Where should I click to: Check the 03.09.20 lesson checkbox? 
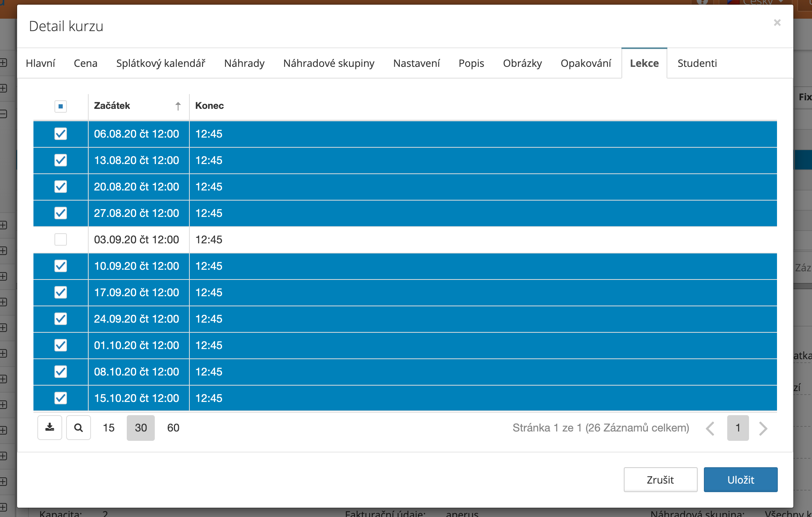pos(61,239)
